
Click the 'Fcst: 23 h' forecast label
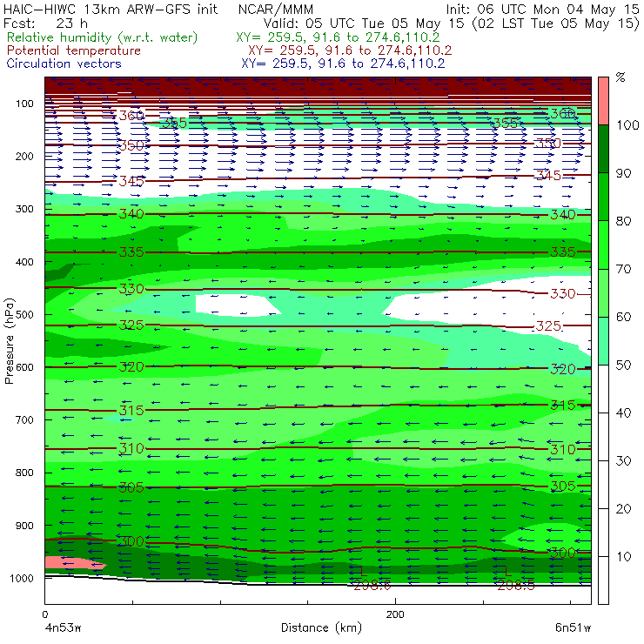(45, 23)
